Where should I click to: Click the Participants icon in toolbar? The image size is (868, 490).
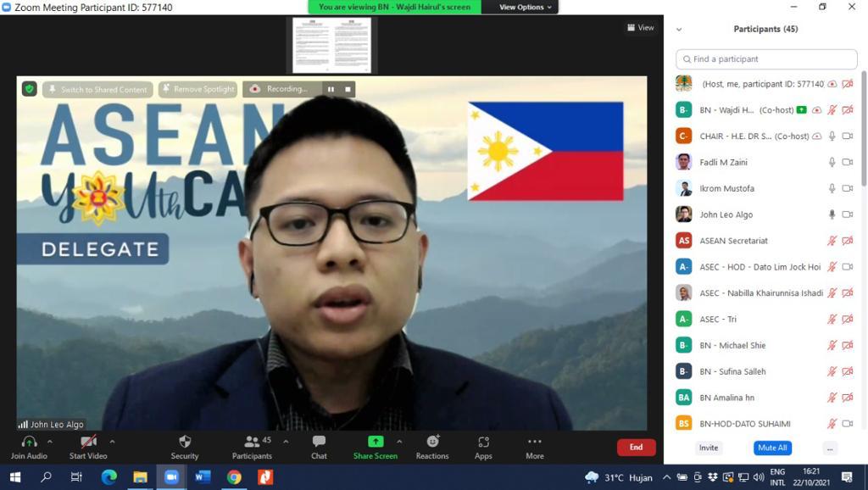click(252, 442)
